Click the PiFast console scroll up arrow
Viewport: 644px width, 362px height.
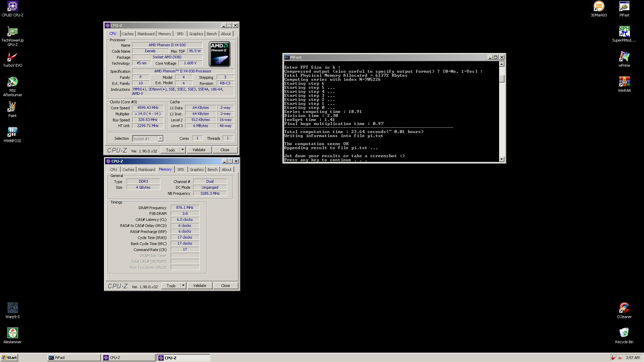(x=502, y=64)
